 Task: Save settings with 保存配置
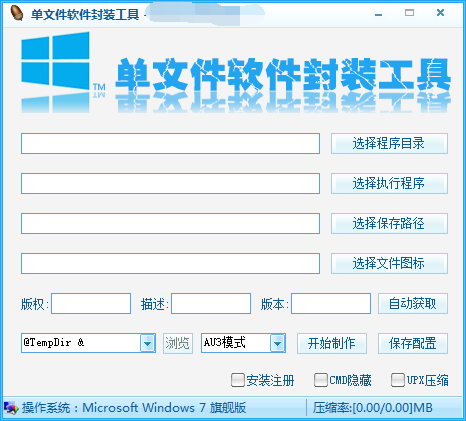[x=413, y=343]
